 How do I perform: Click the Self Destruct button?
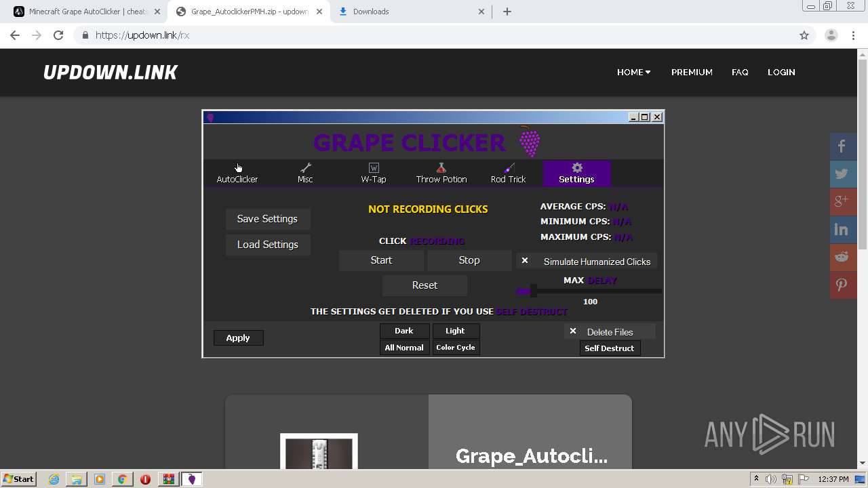coord(610,348)
